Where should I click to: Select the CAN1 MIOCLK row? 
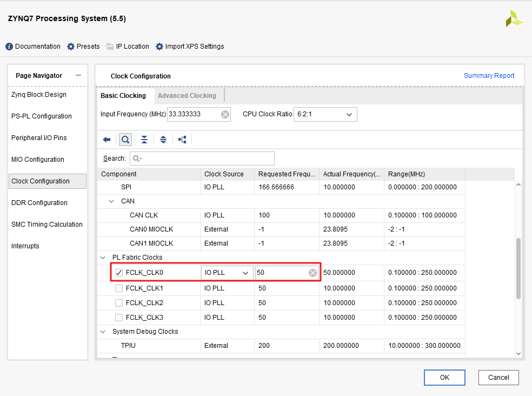pyautogui.click(x=281, y=243)
